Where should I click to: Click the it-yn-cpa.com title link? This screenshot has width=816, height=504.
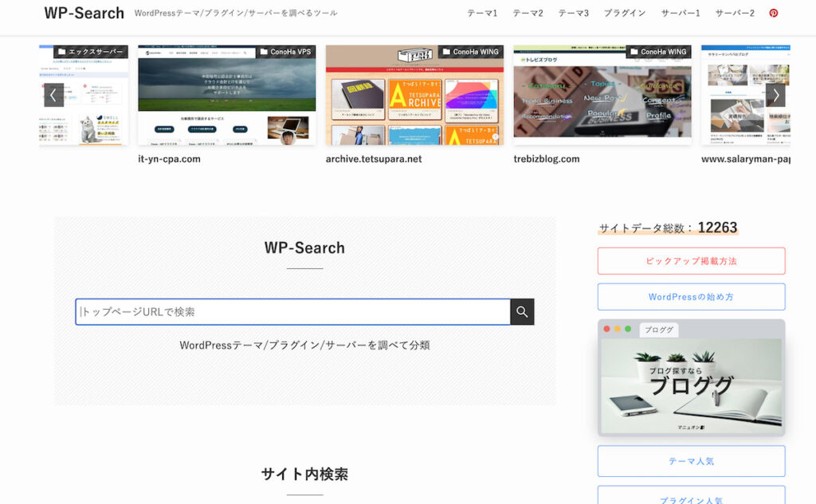point(169,159)
